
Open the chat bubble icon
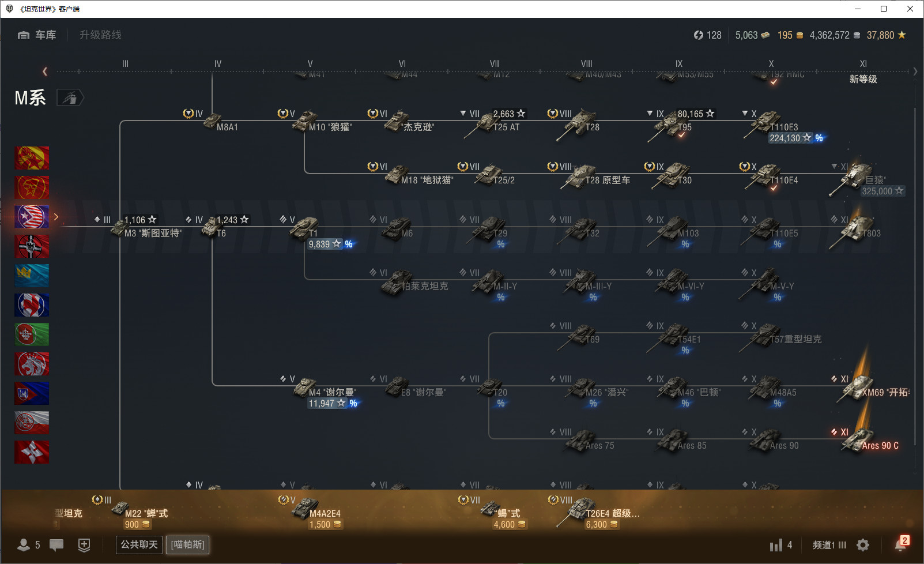(56, 545)
